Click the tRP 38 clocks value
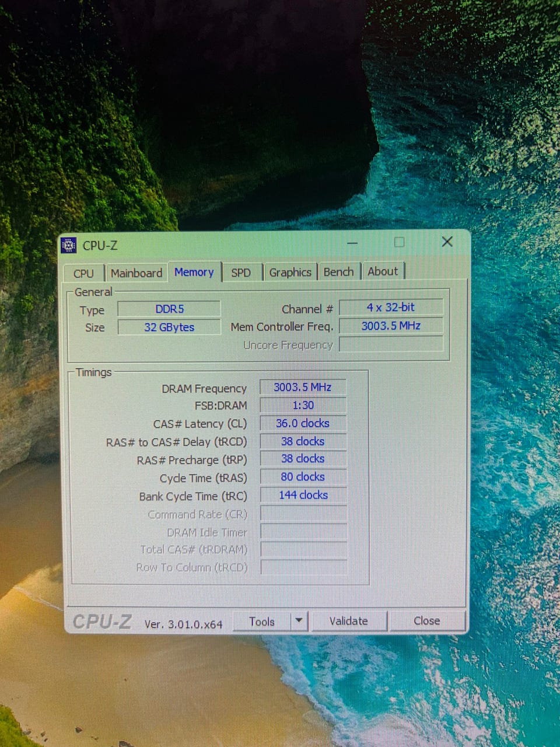 (303, 459)
